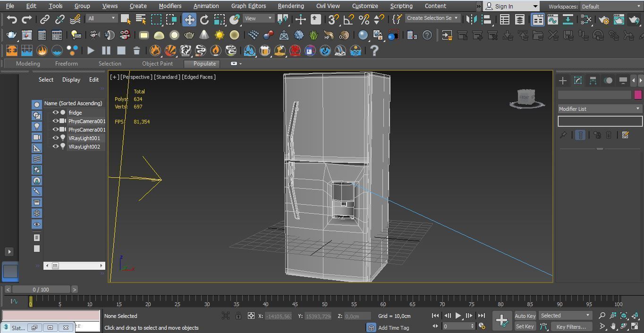Expand the menu bar overflow chevron
The image size is (644, 333).
(x=478, y=7)
